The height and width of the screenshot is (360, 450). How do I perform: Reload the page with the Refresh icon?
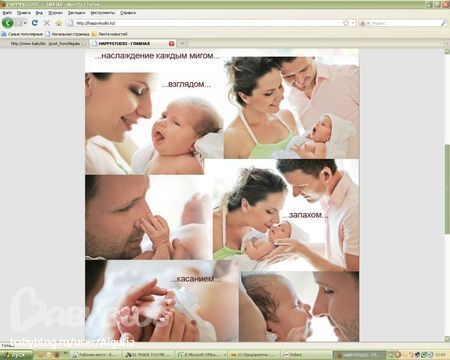coord(35,23)
